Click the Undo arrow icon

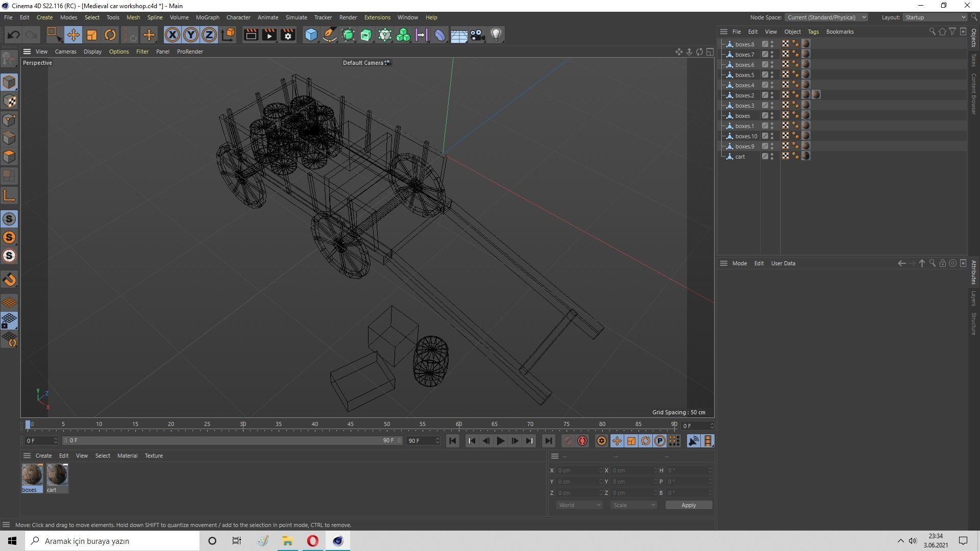point(14,35)
